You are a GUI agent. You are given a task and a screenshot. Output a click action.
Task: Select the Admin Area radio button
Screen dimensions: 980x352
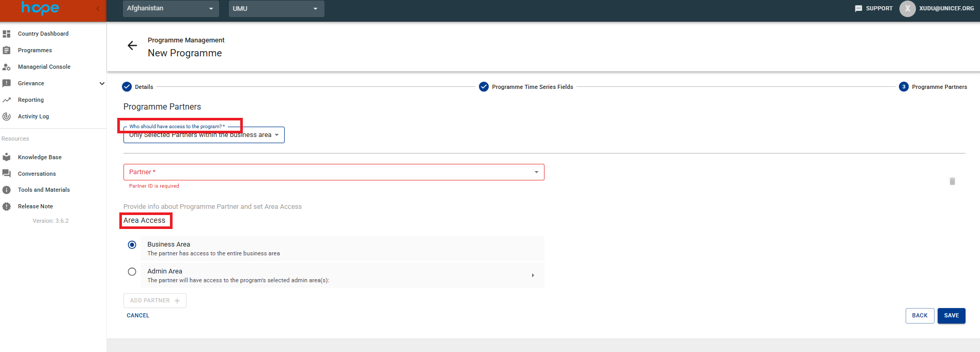click(132, 272)
